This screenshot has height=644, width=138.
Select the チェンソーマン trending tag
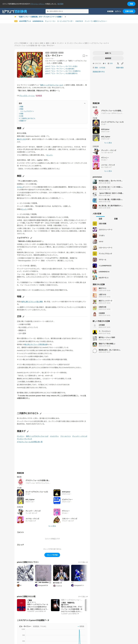(50, 21)
